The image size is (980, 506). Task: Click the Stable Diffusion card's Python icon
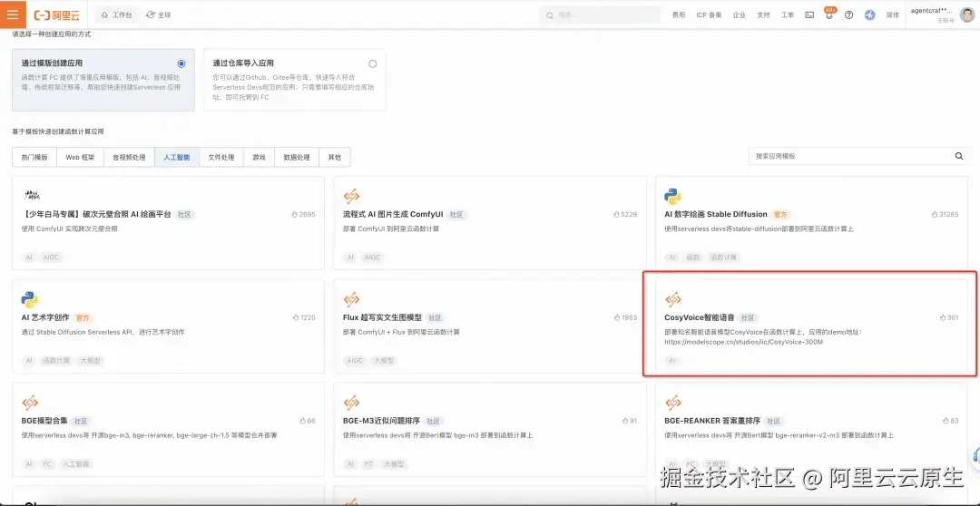(x=672, y=196)
